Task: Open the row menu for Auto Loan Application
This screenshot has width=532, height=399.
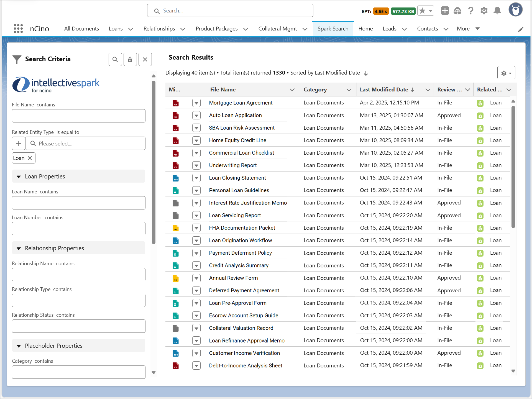Action: (196, 115)
